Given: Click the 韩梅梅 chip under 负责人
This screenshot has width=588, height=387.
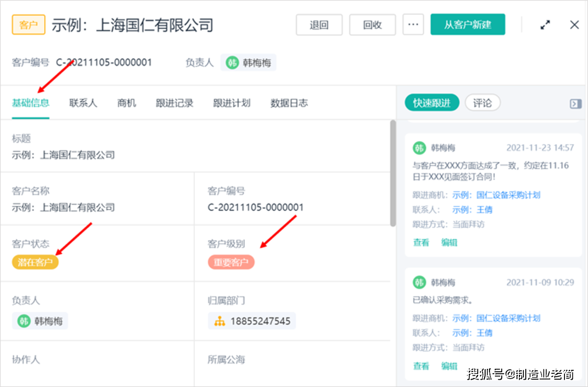Looking at the screenshot, I should coord(40,321).
